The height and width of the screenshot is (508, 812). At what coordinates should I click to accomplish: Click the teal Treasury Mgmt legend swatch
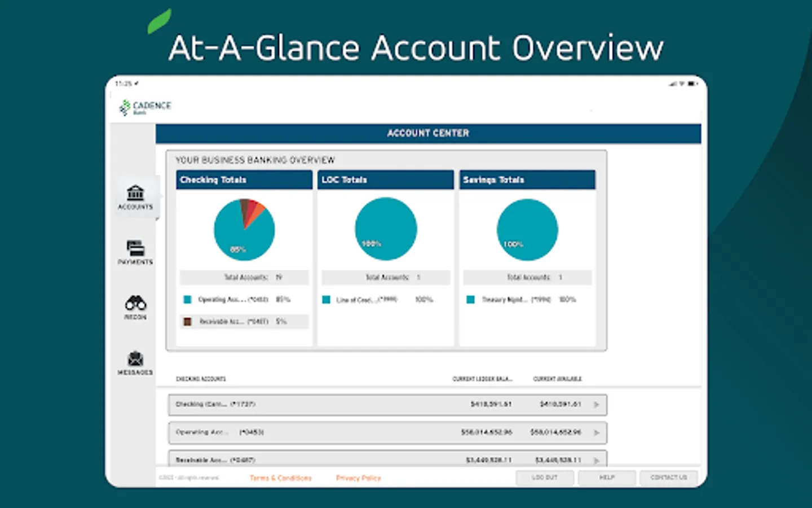point(470,300)
